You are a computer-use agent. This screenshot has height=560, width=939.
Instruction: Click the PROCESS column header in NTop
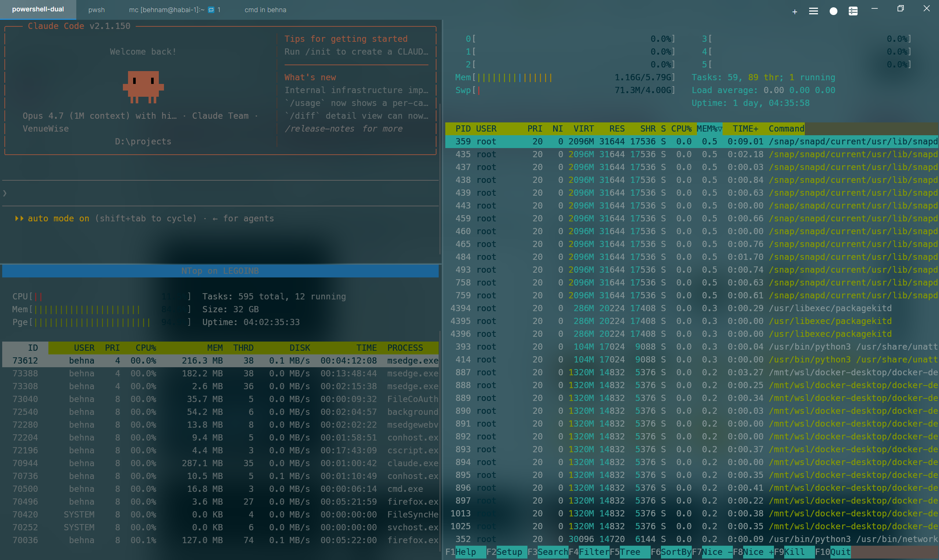(x=405, y=347)
